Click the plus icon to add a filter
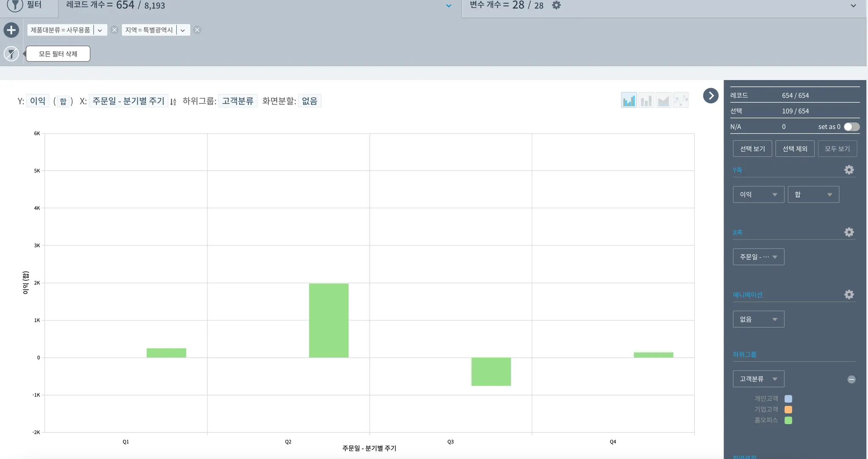The image size is (868, 459). (11, 30)
